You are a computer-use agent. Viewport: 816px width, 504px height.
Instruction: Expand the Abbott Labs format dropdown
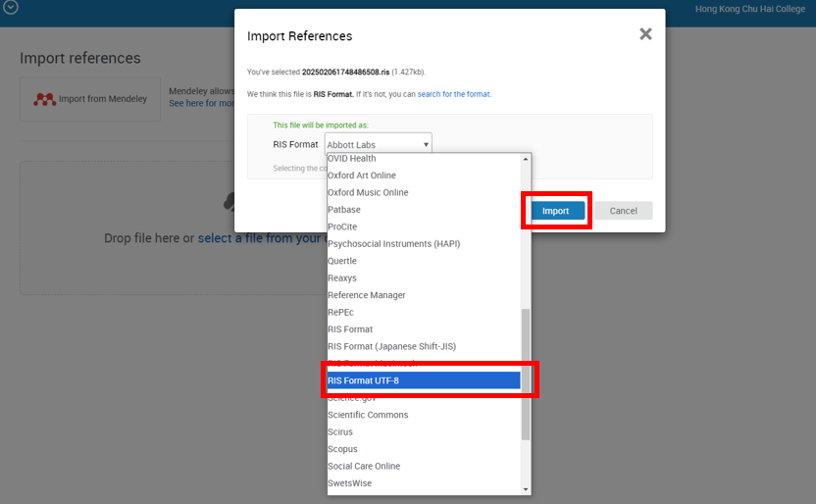[x=378, y=145]
